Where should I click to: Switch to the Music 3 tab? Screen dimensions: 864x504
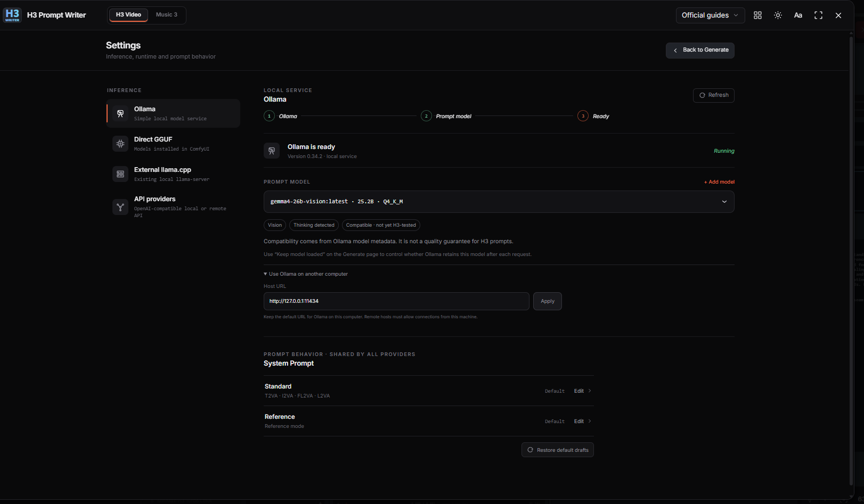coord(167,15)
